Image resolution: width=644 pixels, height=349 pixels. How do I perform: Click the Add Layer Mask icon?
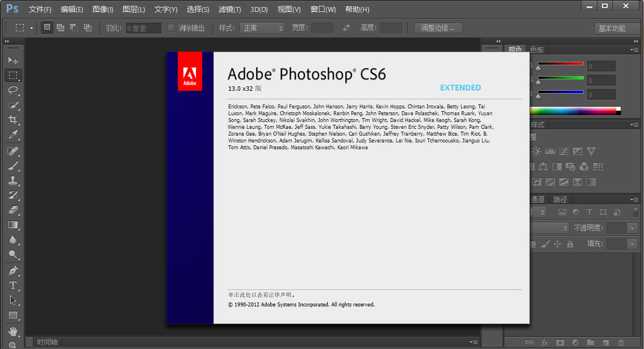560,342
